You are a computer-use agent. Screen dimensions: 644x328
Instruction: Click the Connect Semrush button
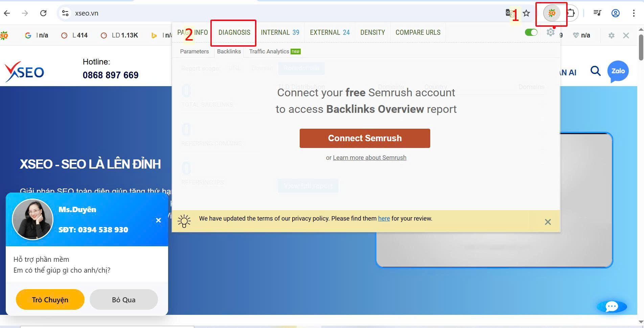coord(365,138)
